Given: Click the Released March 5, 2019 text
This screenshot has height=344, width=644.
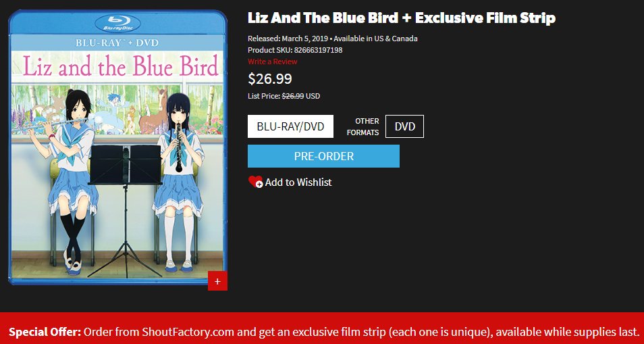Looking at the screenshot, I should [288, 39].
